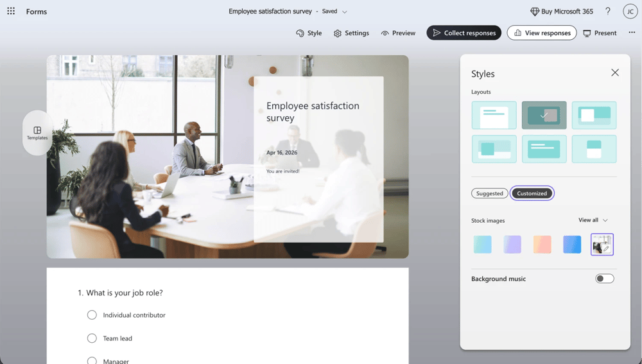Click the Preview eye icon

[385, 33]
